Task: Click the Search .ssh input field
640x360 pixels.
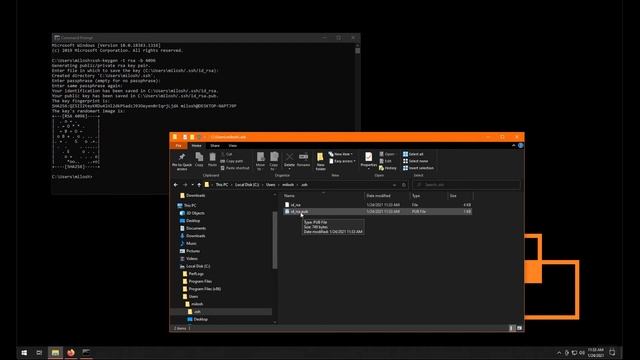Action: point(467,185)
